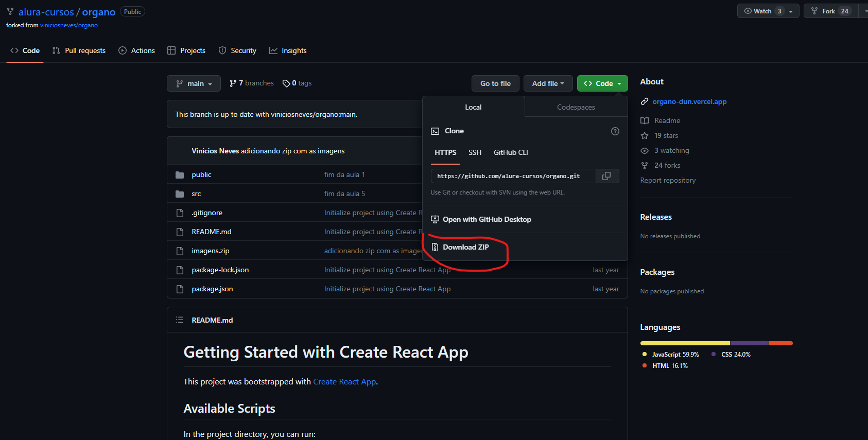Go to the Security tab
868x440 pixels.
click(237, 50)
